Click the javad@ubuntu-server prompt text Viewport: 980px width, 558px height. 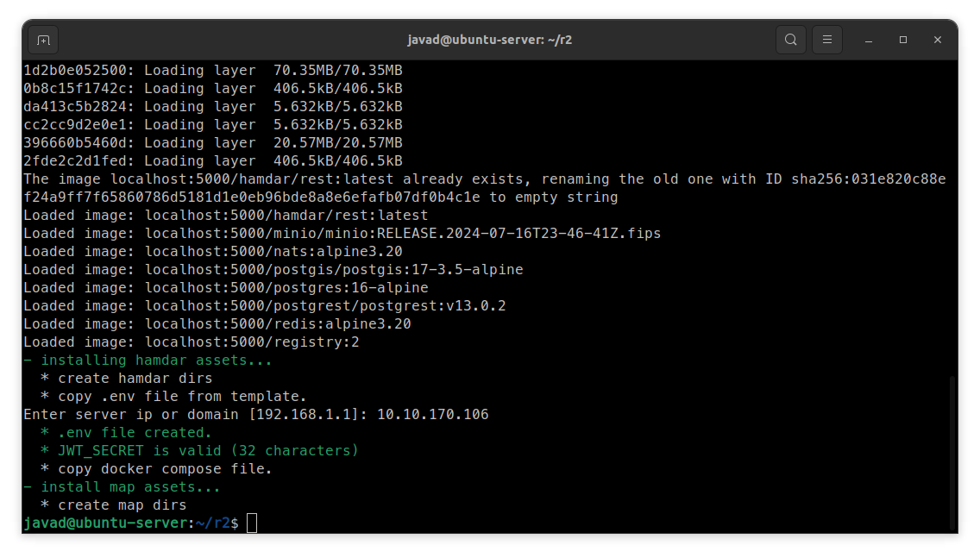pos(105,524)
